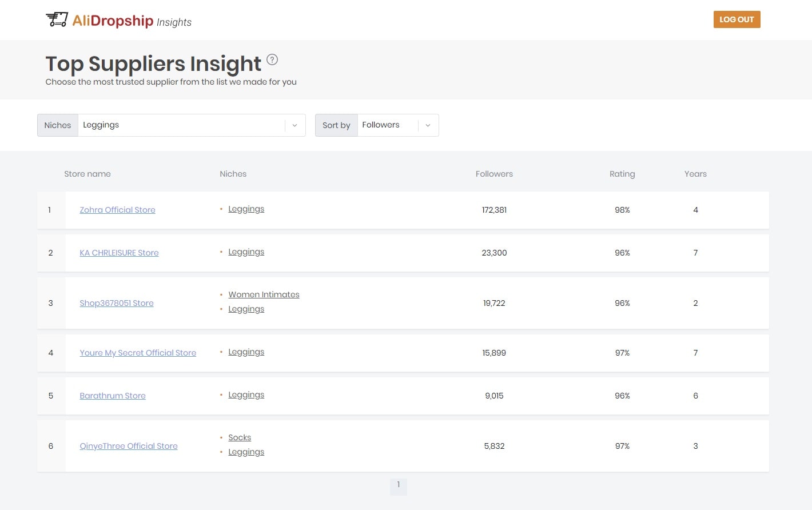Open Barathrum Store link
This screenshot has width=812, height=510.
113,396
